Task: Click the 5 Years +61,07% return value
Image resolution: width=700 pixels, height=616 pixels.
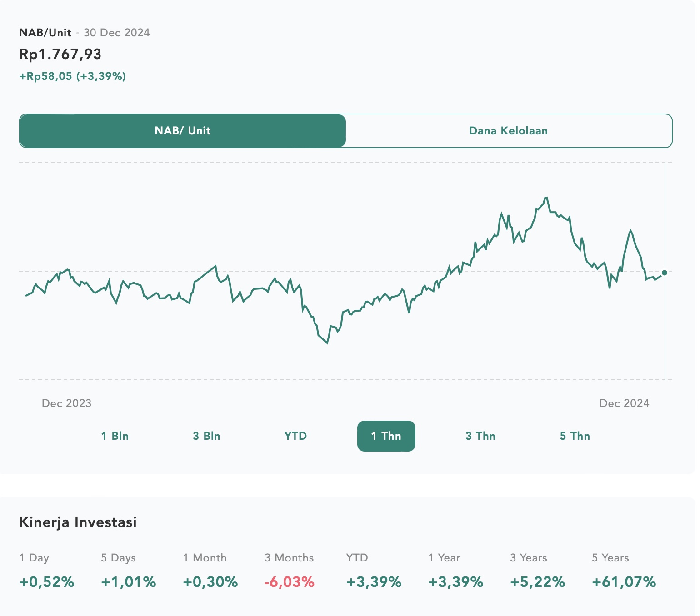Action: click(624, 582)
